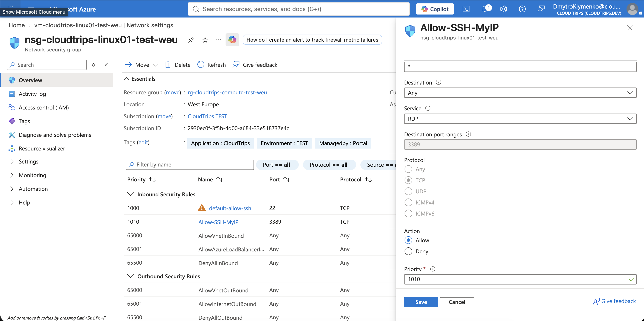644x321 pixels.
Task: Click the feedback icon in top bar
Action: pos(541,9)
